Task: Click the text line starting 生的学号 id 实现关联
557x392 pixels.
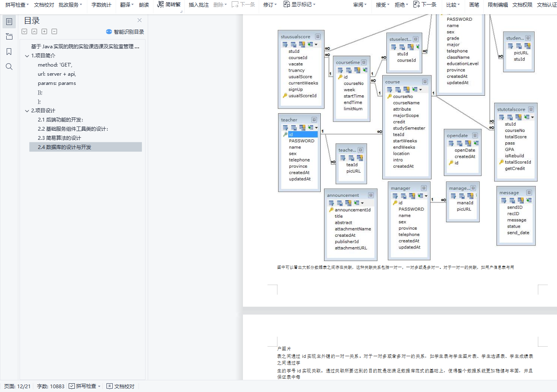Action: point(405,374)
